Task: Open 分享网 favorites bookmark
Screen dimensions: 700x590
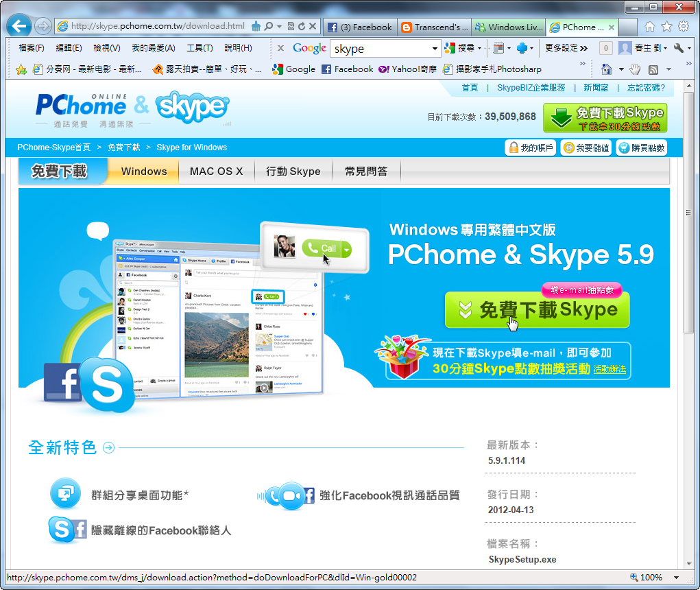Action: [86, 69]
